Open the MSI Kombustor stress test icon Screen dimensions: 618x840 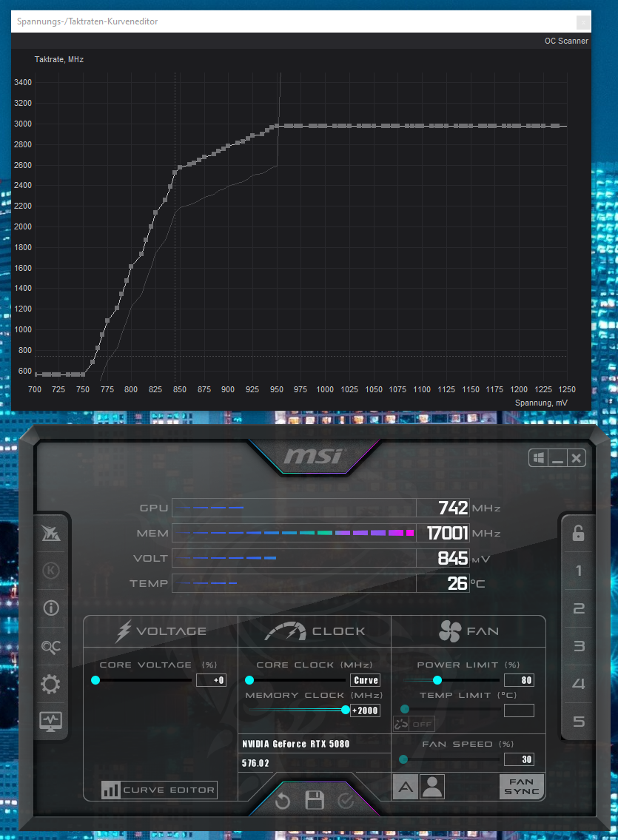tap(51, 533)
